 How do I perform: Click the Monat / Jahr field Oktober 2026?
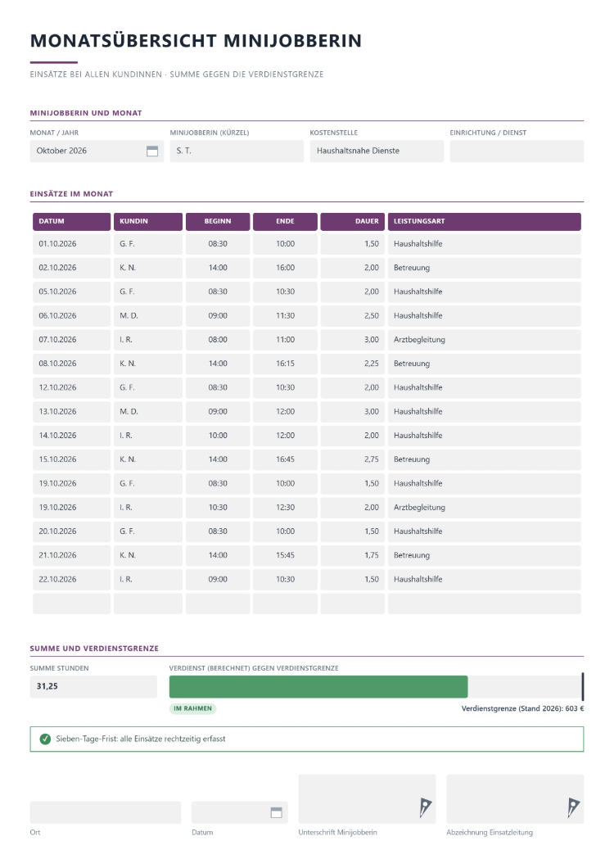(x=97, y=151)
